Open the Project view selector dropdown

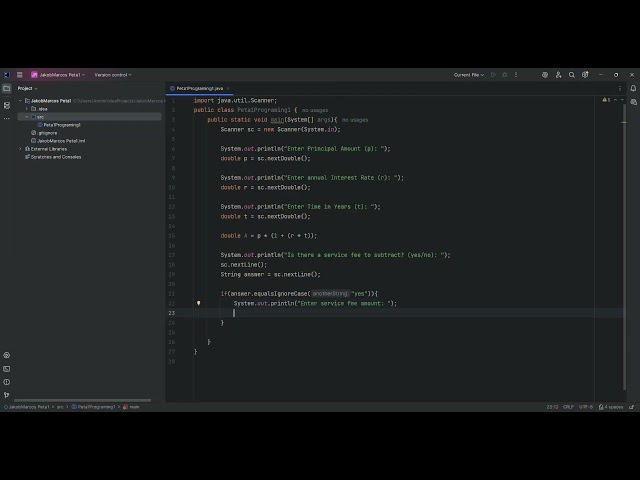[27, 88]
